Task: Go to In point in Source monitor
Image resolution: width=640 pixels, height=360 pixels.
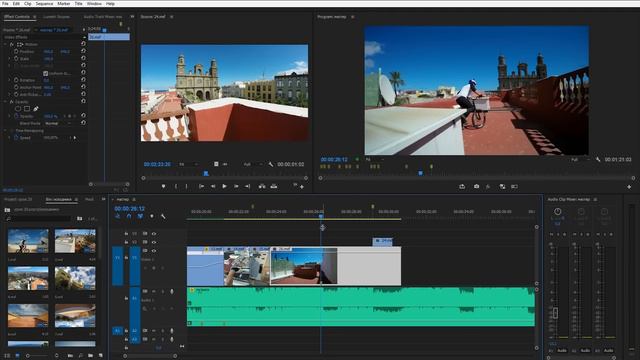Action: click(x=201, y=186)
